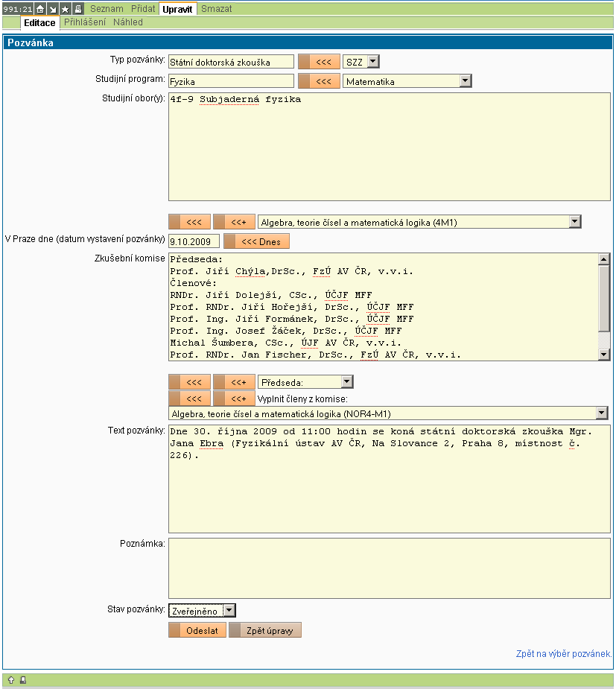Click into the Poznámka text area
616x689 pixels.
(x=389, y=568)
